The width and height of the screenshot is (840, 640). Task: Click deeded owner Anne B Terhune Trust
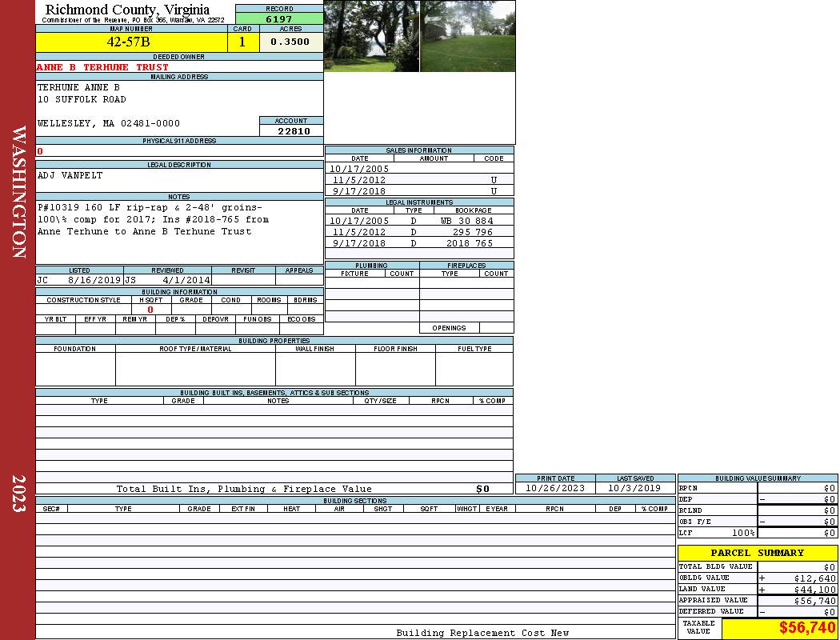coord(102,67)
